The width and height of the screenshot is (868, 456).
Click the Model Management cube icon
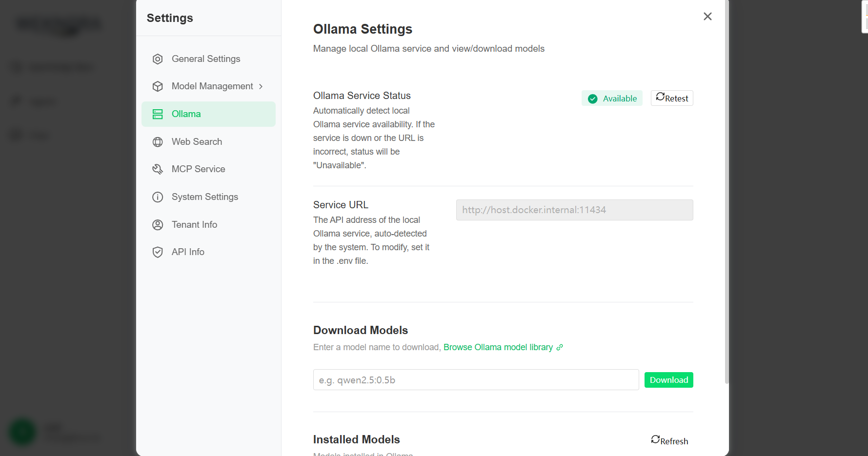(x=158, y=86)
